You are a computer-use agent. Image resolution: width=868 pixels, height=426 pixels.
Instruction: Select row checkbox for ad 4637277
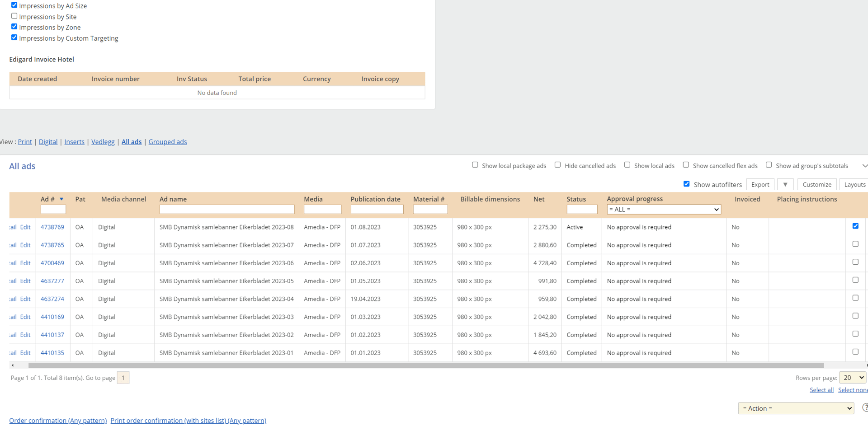coord(855,280)
